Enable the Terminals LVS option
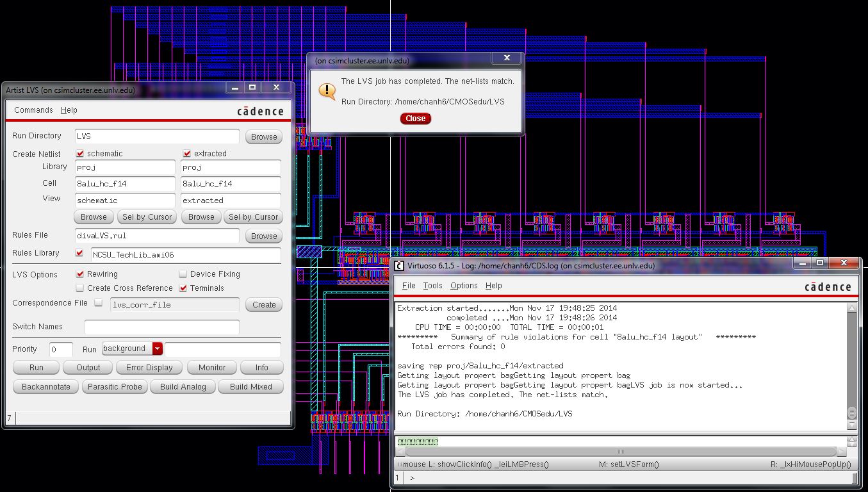This screenshot has height=492, width=868. [184, 288]
